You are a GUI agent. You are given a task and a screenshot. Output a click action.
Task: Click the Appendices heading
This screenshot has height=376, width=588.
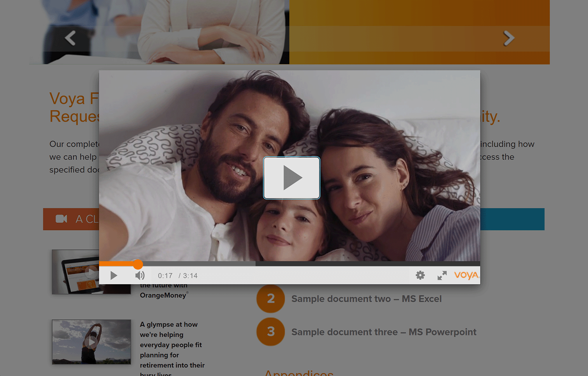coord(299,373)
